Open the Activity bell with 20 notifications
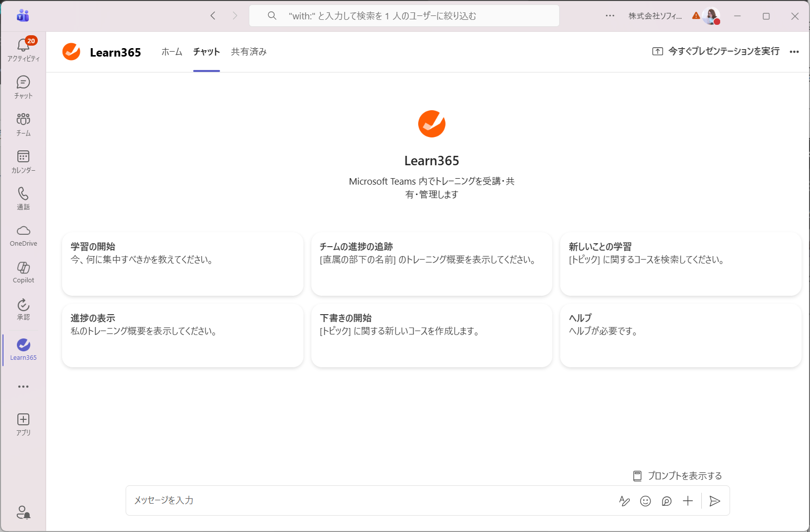 (x=23, y=50)
